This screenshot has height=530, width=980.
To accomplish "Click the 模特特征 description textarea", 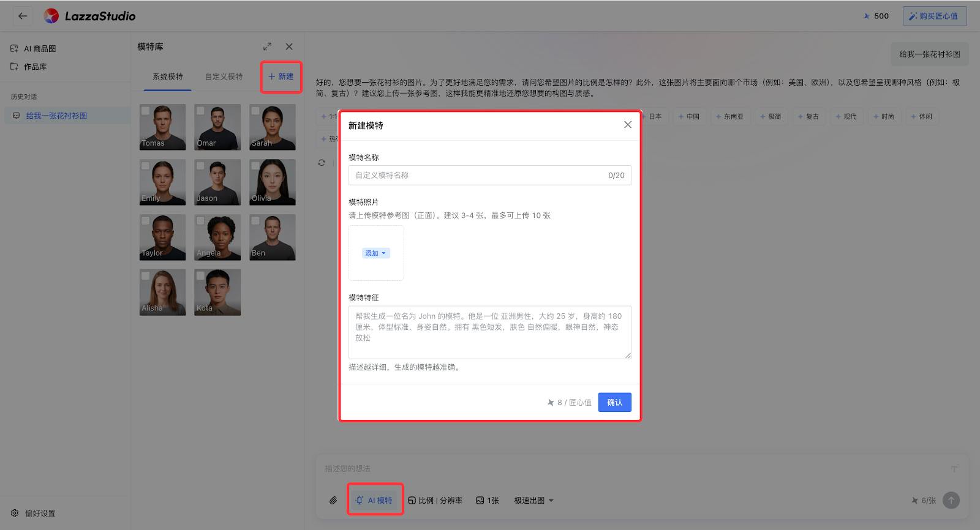I will click(x=489, y=332).
